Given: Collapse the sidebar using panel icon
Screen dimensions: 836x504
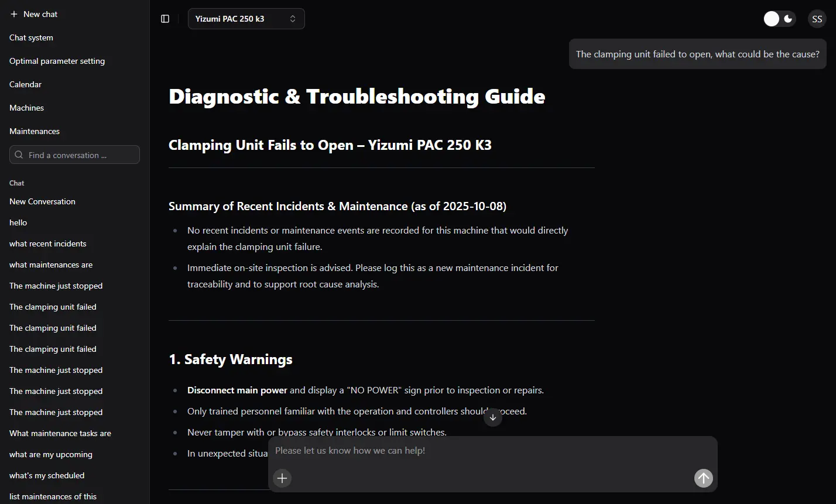Looking at the screenshot, I should [x=165, y=19].
